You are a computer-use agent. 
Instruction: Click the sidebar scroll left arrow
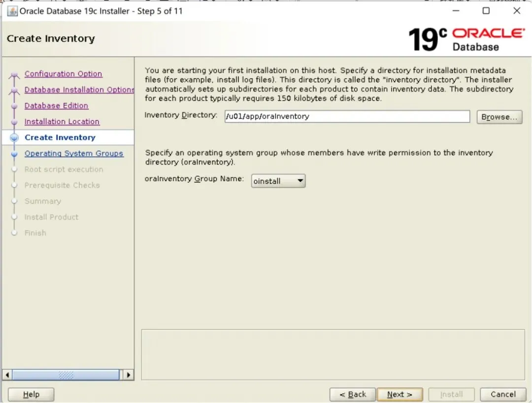(x=7, y=375)
